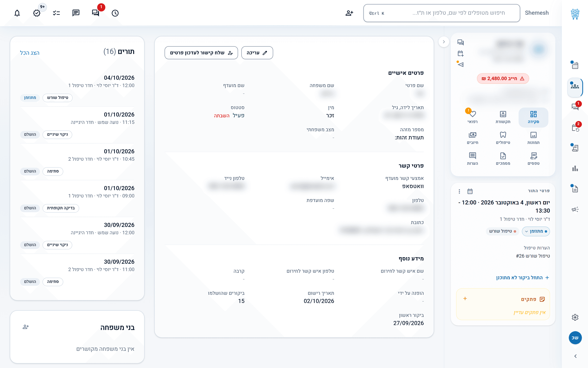Viewport: 588px width, 368px height.
Task: Open notifications bell icon
Action: [x=17, y=13]
